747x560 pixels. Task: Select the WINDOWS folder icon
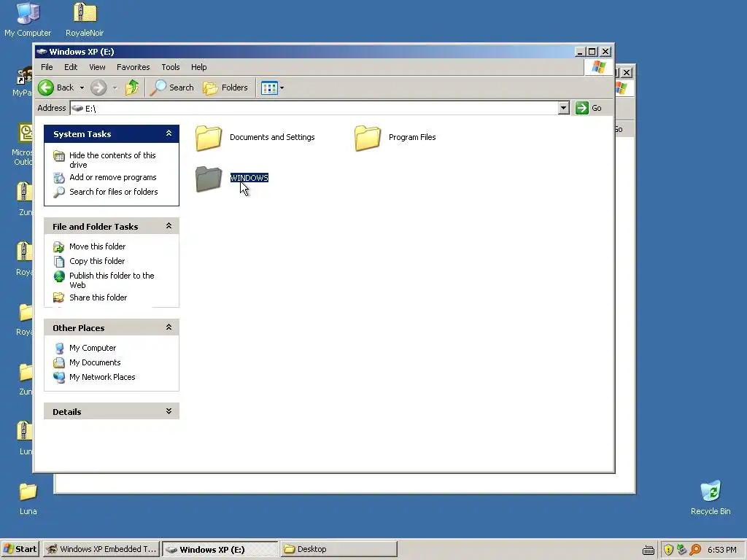pyautogui.click(x=209, y=179)
